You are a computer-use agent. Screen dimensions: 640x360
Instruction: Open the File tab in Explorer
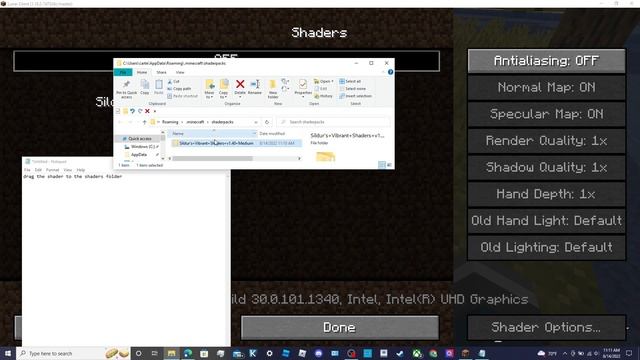click(123, 72)
